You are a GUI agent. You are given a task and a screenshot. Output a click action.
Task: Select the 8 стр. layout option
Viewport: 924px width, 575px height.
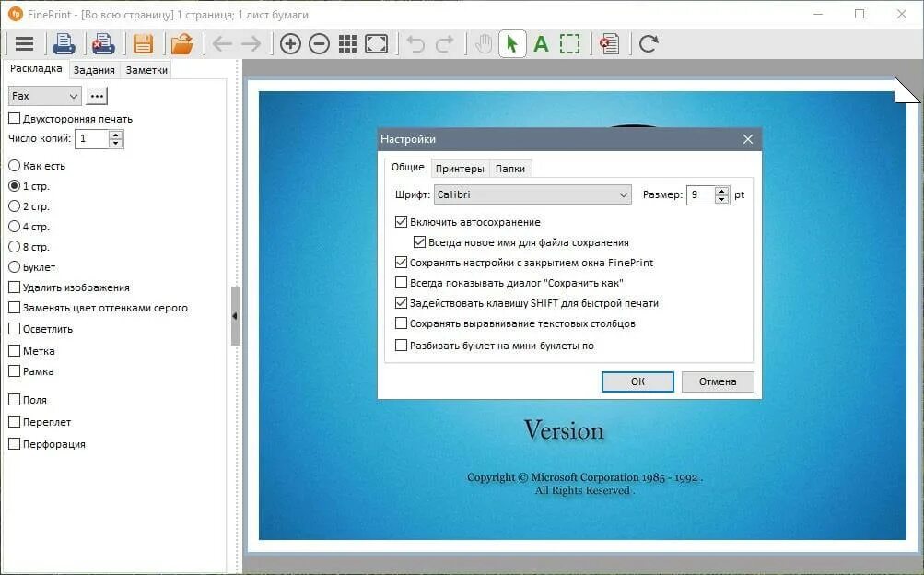coord(15,246)
